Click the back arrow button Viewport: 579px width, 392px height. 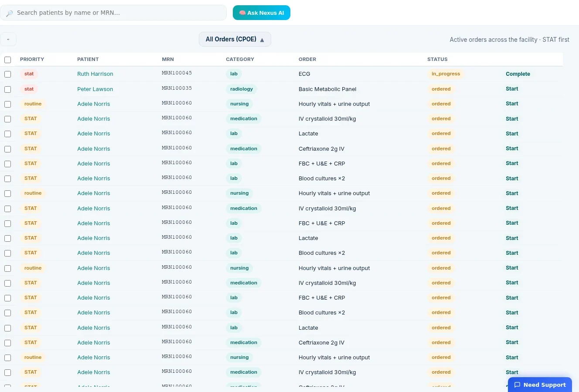[x=8, y=39]
